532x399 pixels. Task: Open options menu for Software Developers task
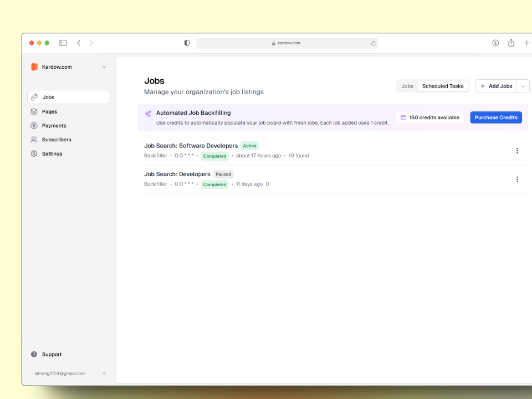[x=517, y=151]
